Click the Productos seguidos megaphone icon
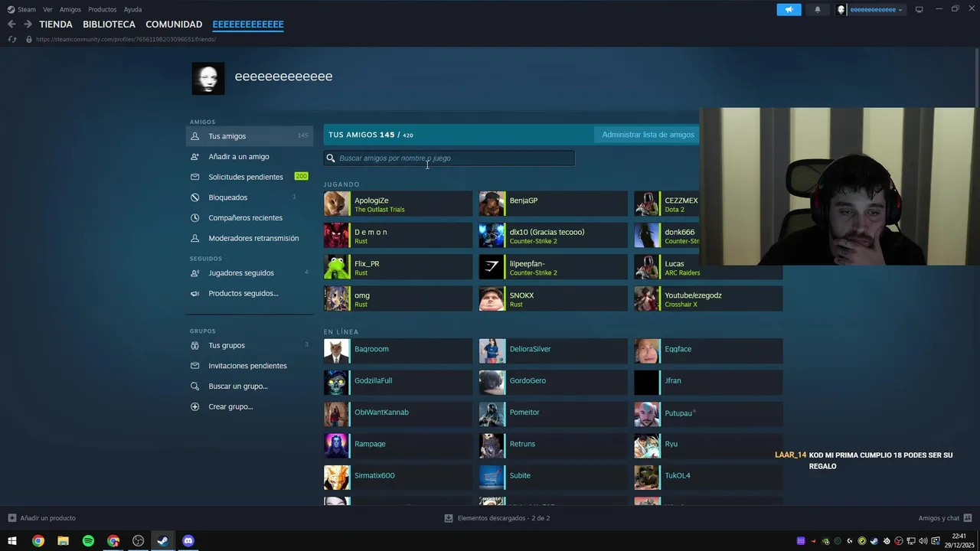 [x=194, y=293]
